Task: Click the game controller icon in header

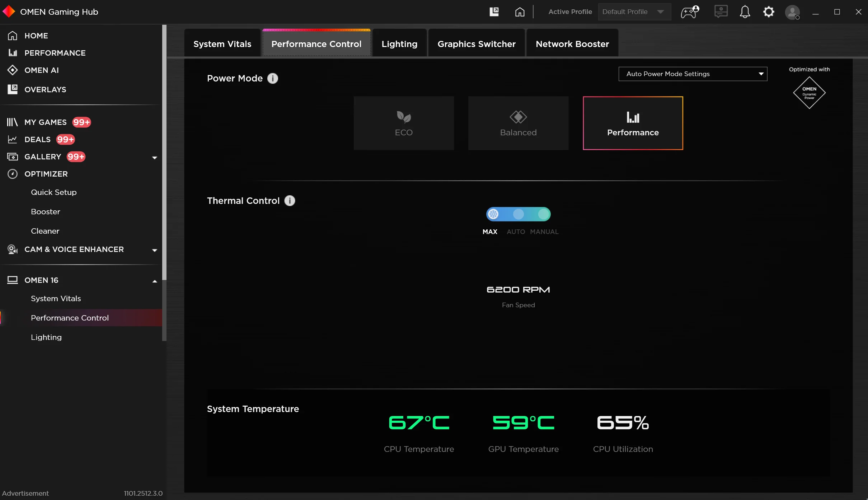Action: [x=690, y=12]
